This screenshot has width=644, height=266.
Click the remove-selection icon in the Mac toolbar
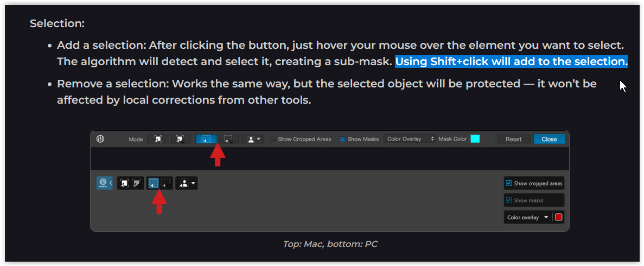(x=228, y=139)
